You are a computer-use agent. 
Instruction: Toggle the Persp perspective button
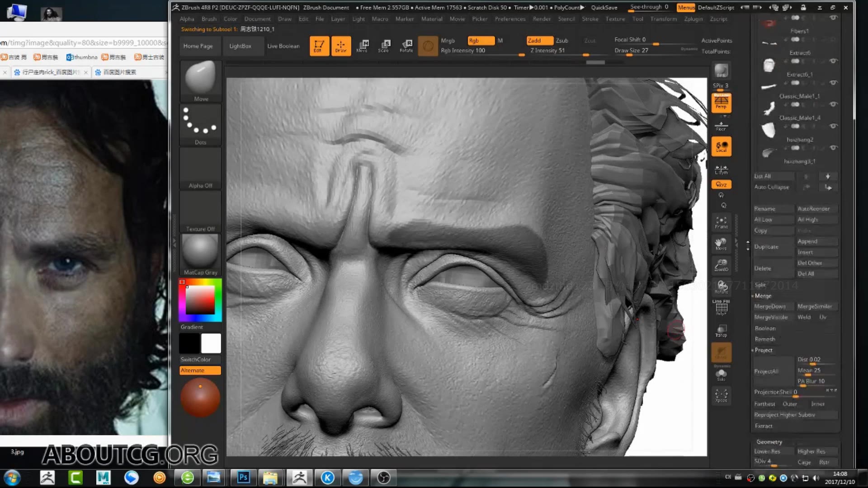coord(721,103)
